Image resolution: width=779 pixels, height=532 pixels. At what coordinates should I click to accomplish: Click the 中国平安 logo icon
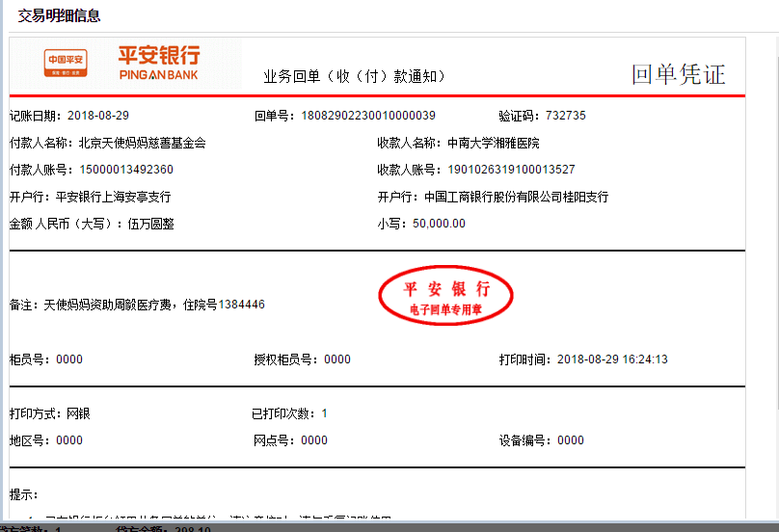(66, 63)
